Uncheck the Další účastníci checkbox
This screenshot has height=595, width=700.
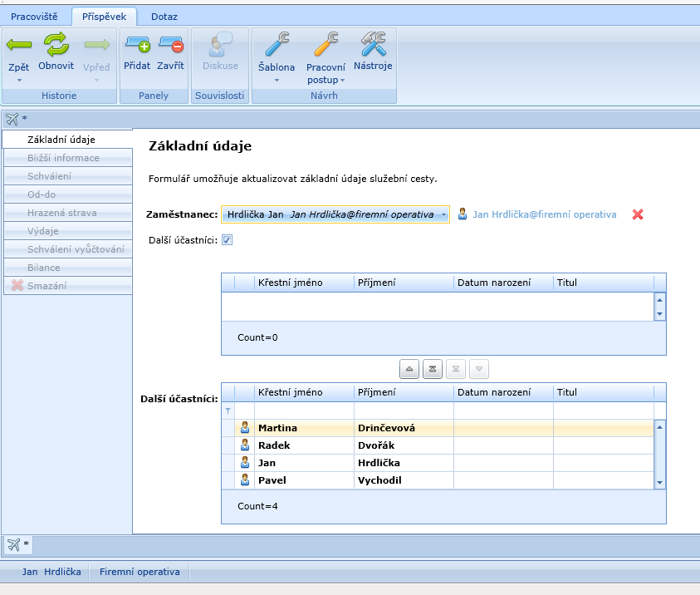tap(228, 240)
